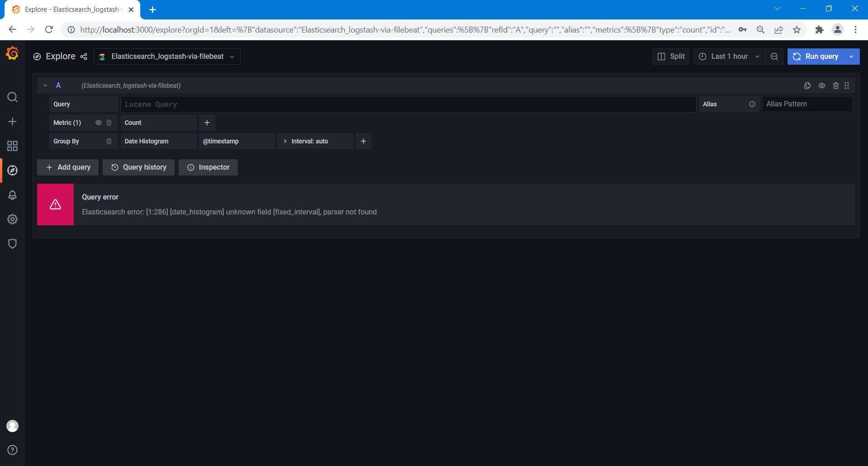
Task: Open the sidebar Search icon
Action: pos(13,97)
